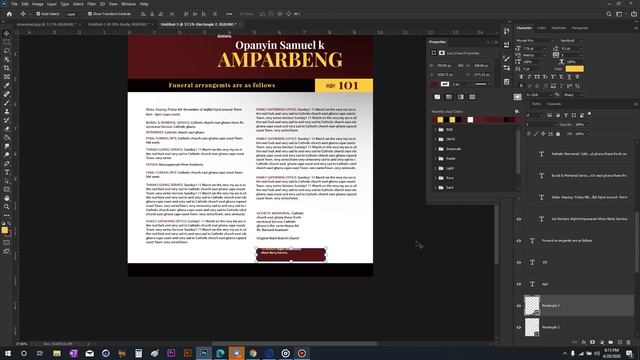Expand the Pastel swatch folder

click(436, 158)
